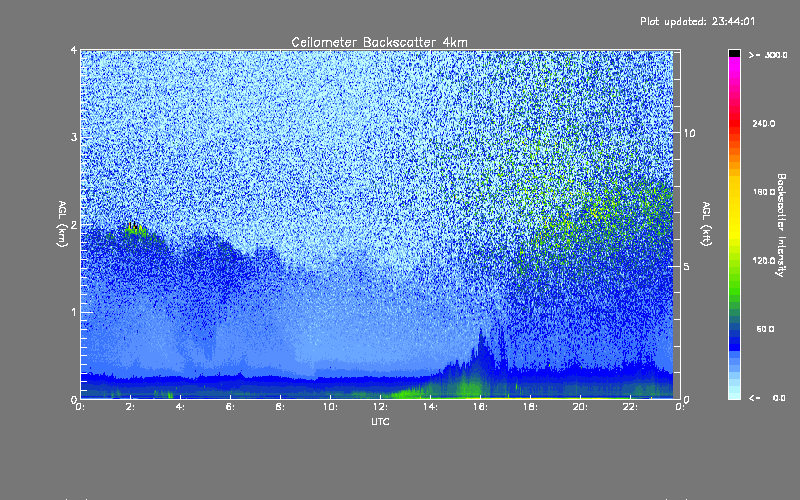Click the "10" tick on the AGL (kft) axis

(x=689, y=133)
